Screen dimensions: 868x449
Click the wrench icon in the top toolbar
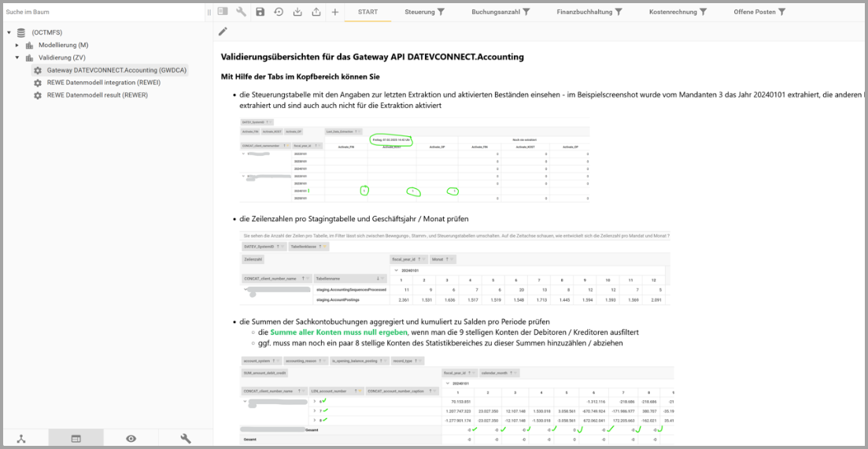click(x=241, y=12)
